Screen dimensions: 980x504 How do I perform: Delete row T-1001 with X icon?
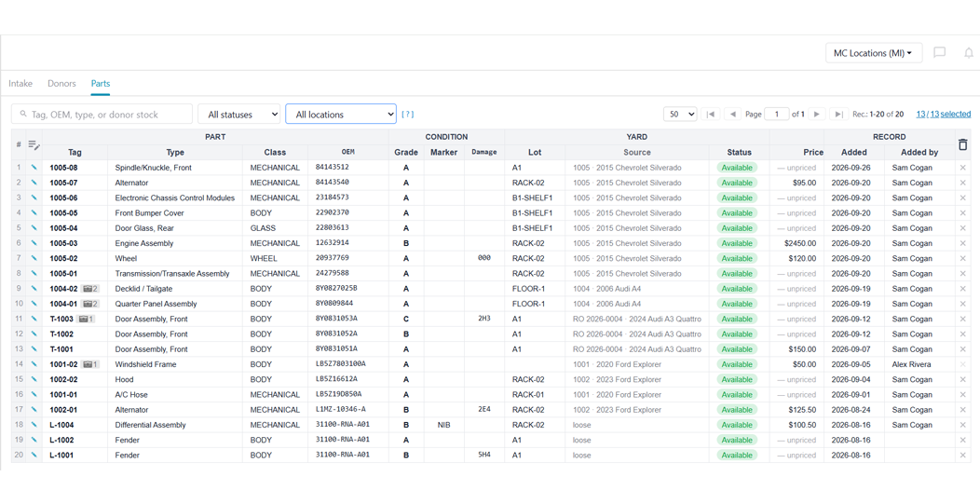(x=963, y=349)
